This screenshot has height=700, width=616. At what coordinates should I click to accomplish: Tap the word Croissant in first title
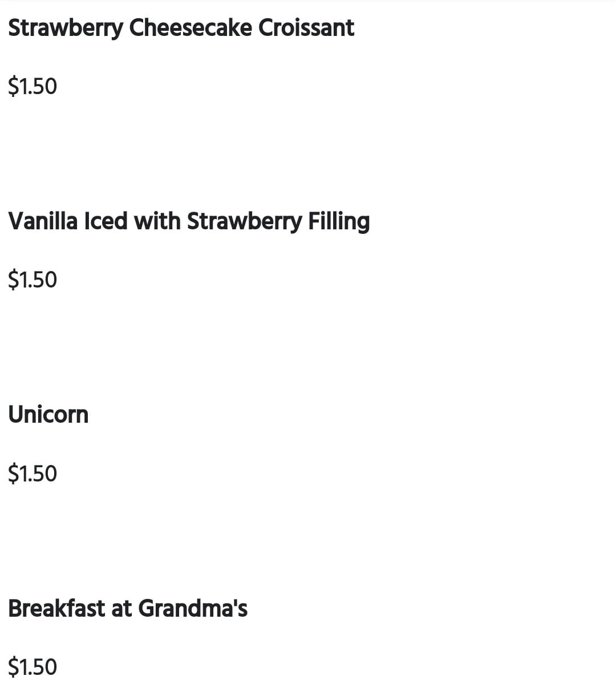coord(306,28)
